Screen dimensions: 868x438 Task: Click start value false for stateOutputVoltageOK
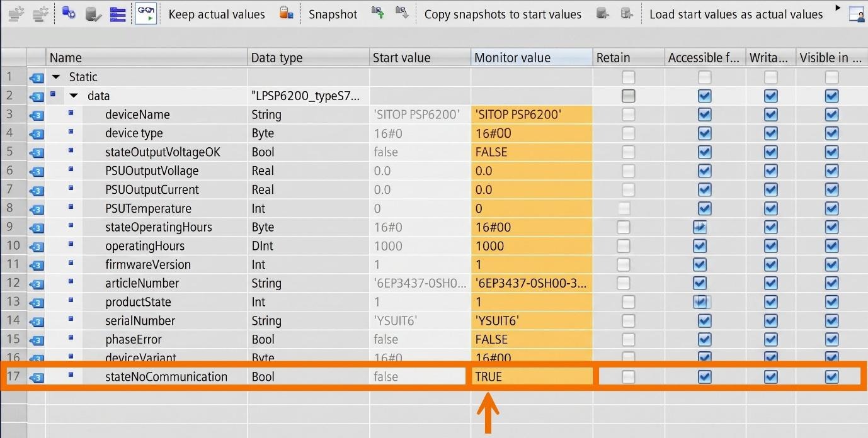pyautogui.click(x=420, y=152)
